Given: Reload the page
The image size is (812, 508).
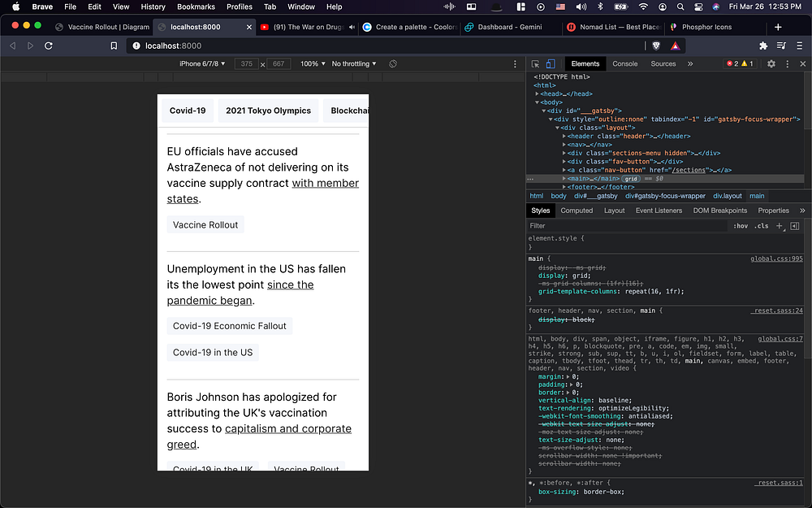Looking at the screenshot, I should [x=49, y=46].
